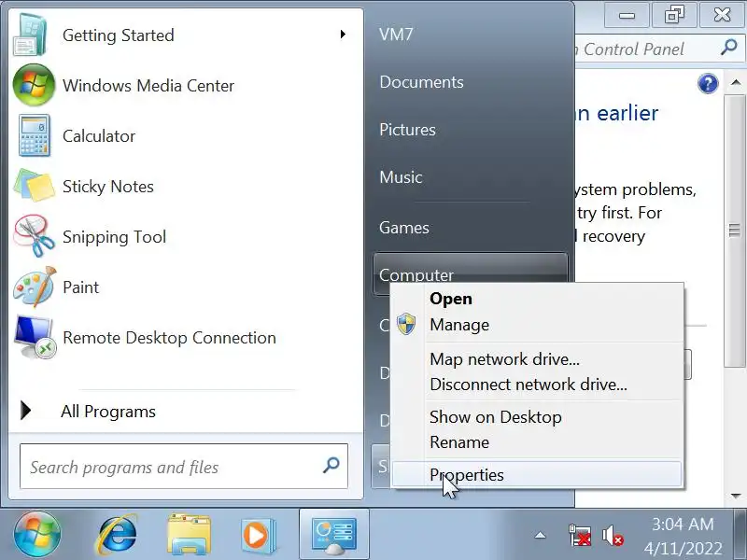The width and height of the screenshot is (747, 560).
Task: Minimize the Control Panel window
Action: pyautogui.click(x=627, y=15)
